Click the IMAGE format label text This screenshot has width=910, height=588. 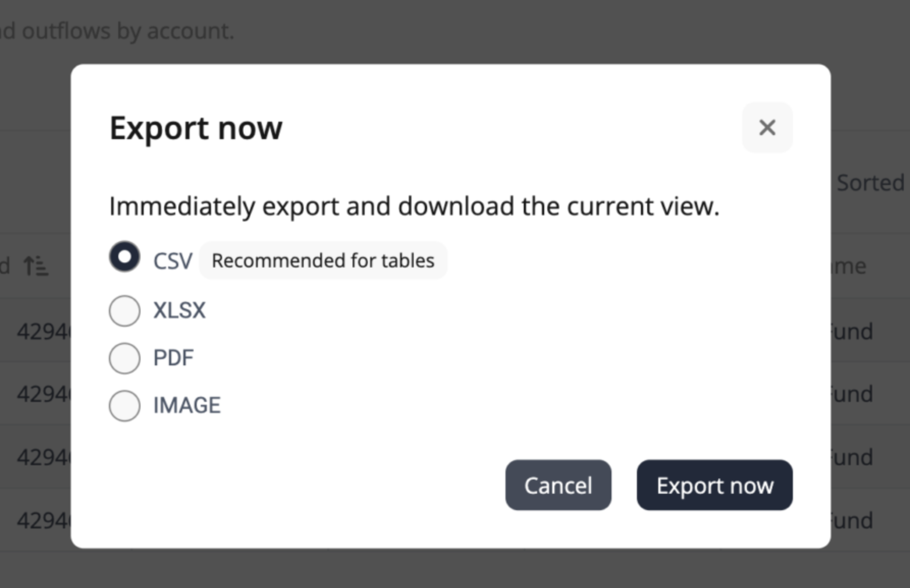click(187, 406)
